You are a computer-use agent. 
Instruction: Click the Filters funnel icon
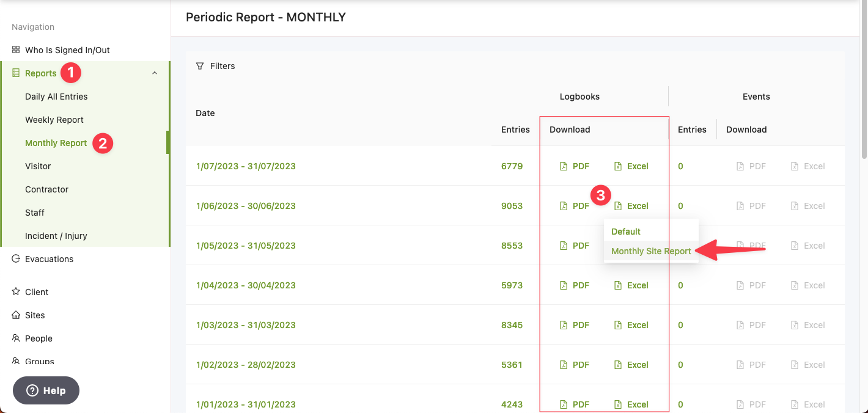200,66
